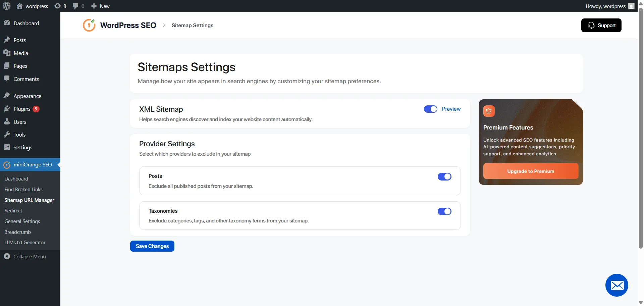Toggle the Taxonomies exclusion switch
The image size is (644, 306).
(444, 211)
